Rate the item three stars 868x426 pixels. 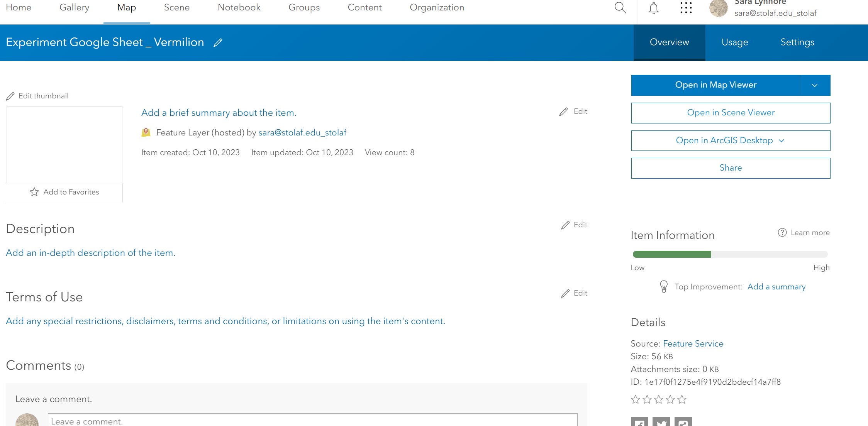pos(659,399)
